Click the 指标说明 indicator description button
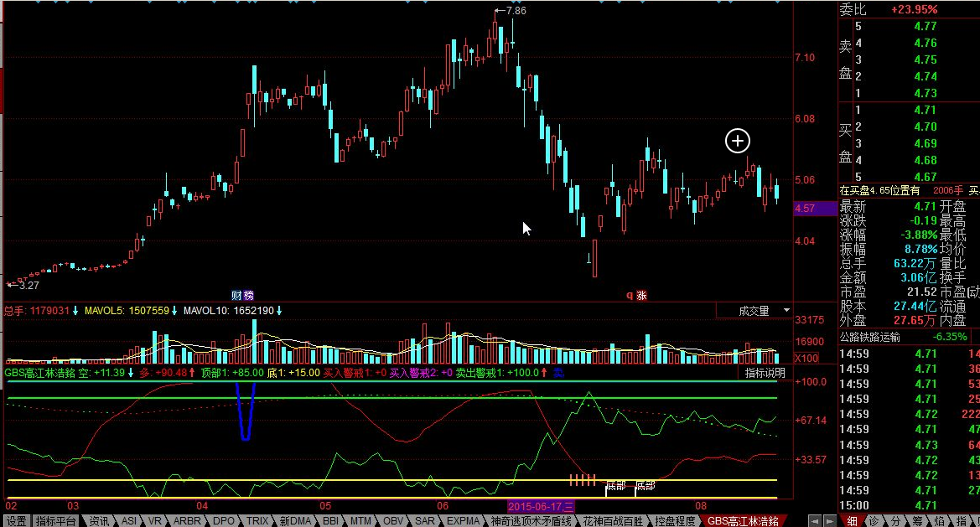 pyautogui.click(x=765, y=373)
